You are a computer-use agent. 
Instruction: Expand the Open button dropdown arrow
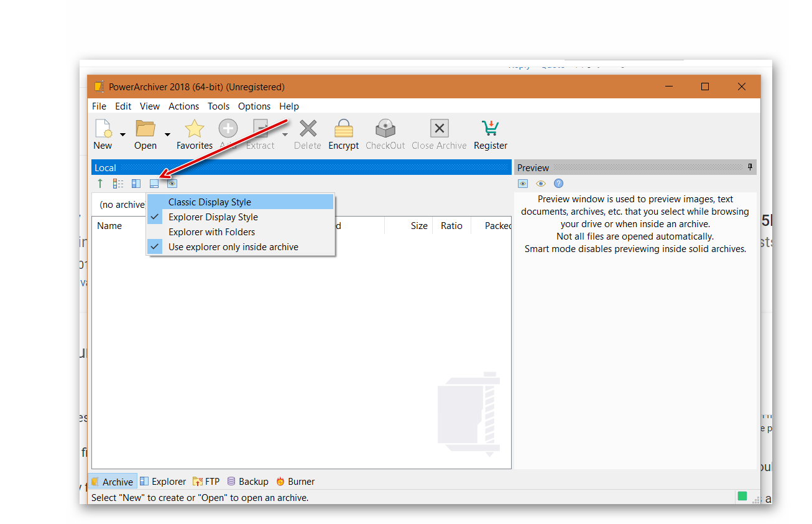[x=167, y=134]
